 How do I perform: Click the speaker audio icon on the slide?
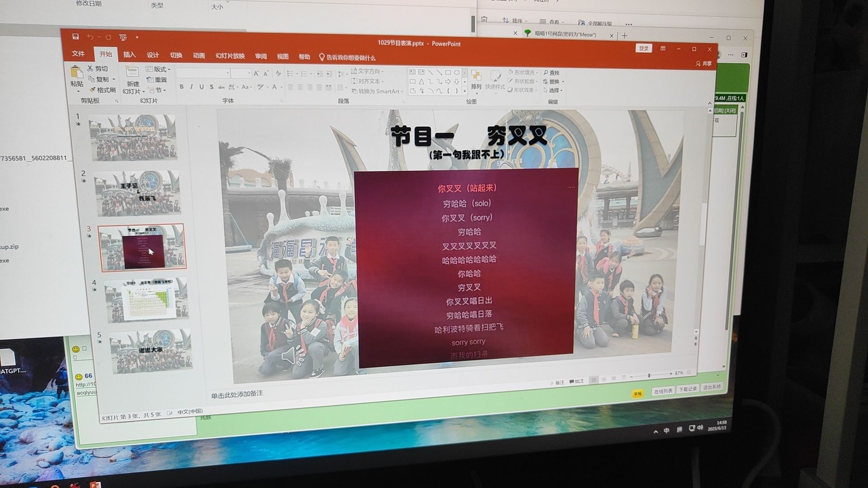[x=292, y=356]
